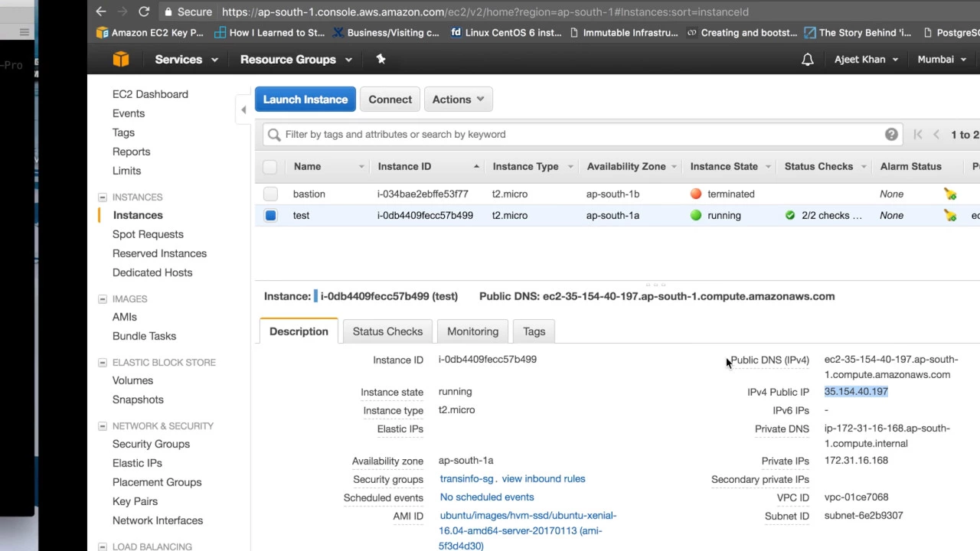
Task: Switch to the Tags tab
Action: point(534,331)
